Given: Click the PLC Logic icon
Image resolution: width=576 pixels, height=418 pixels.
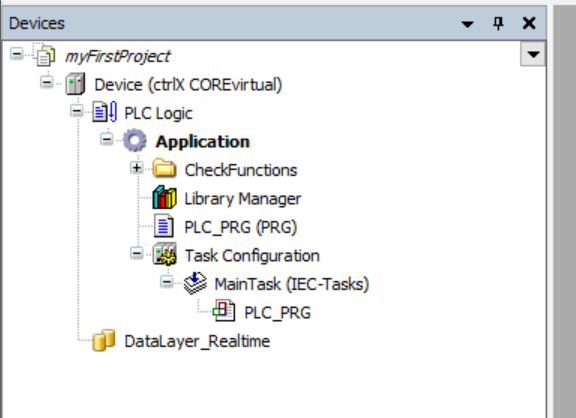Looking at the screenshot, I should click(x=105, y=112).
